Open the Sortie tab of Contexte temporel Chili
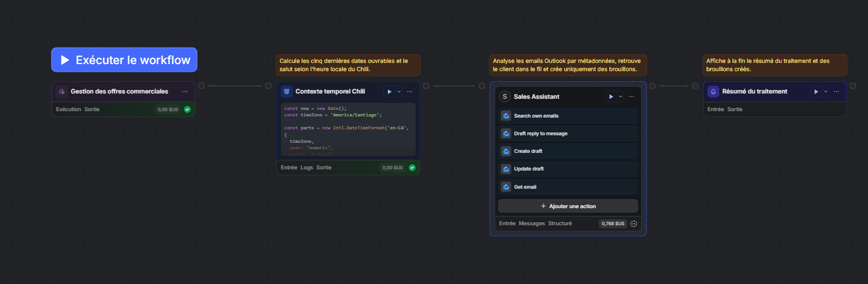 [324, 168]
